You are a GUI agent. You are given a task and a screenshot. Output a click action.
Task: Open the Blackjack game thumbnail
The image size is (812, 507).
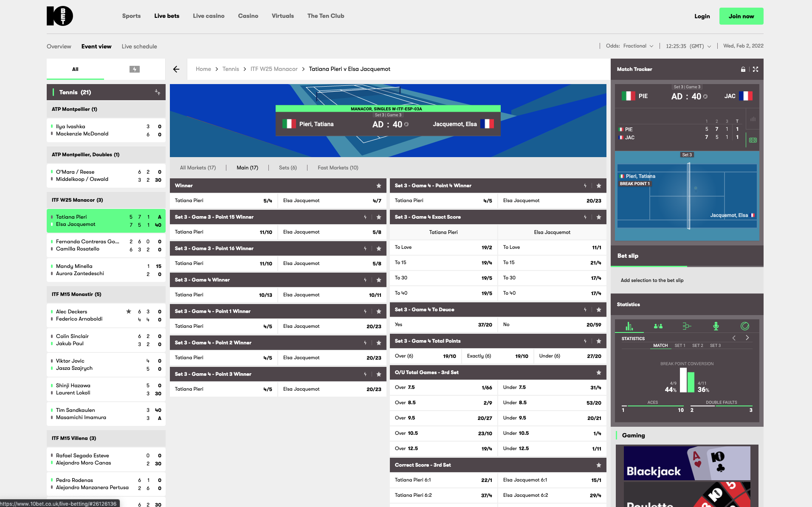point(687,463)
